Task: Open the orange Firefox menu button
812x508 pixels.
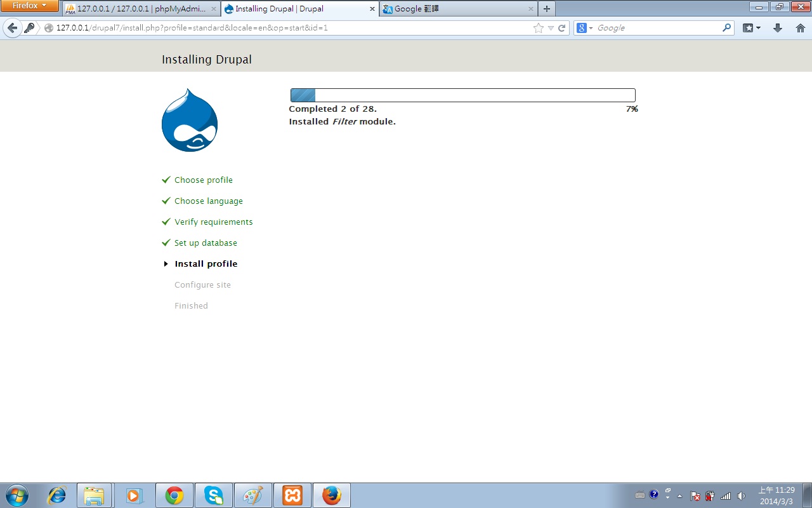Action: (x=30, y=6)
